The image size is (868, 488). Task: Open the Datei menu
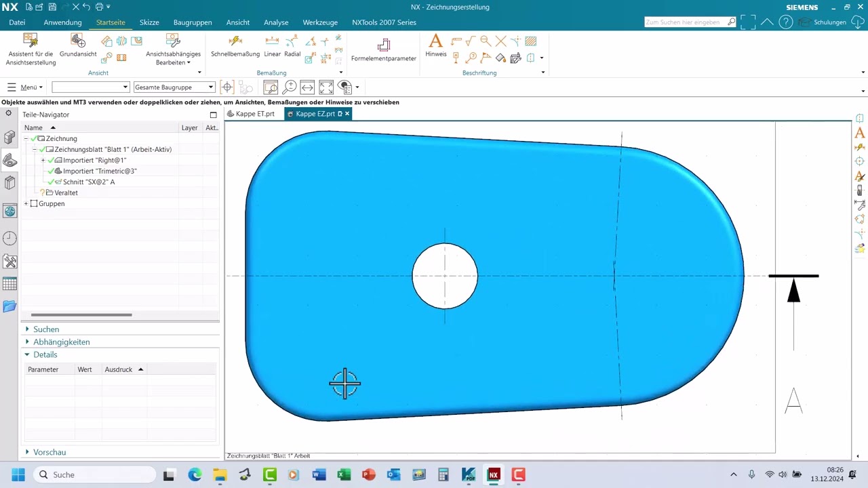[x=17, y=22]
